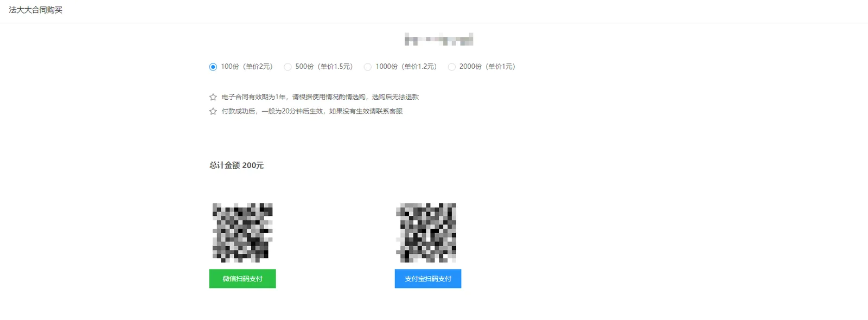Screen dimensions: 868x320
Task: Click the Alipay payment QR code
Action: point(426,233)
